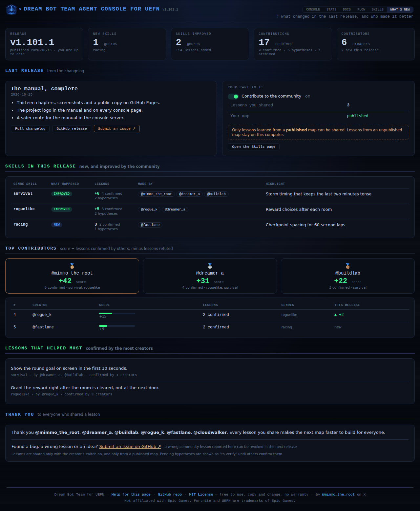Click the medal icon above @mimmo_the_root
The height and width of the screenshot is (511, 420).
(x=72, y=266)
